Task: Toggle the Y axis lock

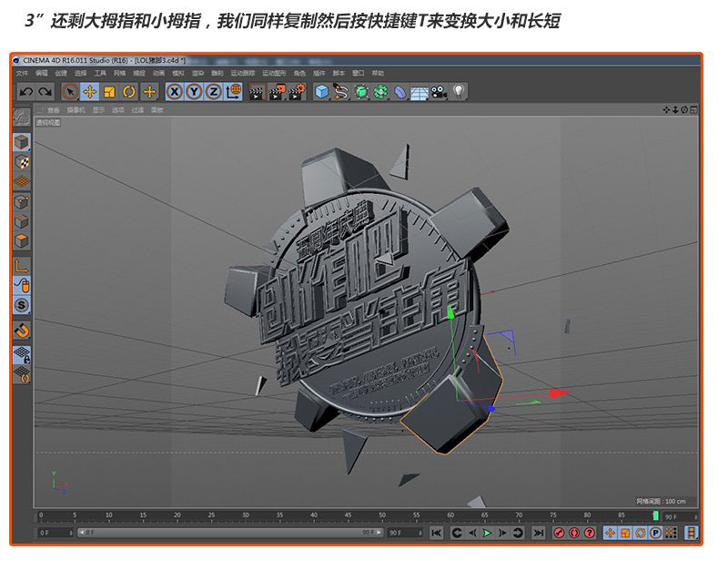Action: tap(194, 92)
